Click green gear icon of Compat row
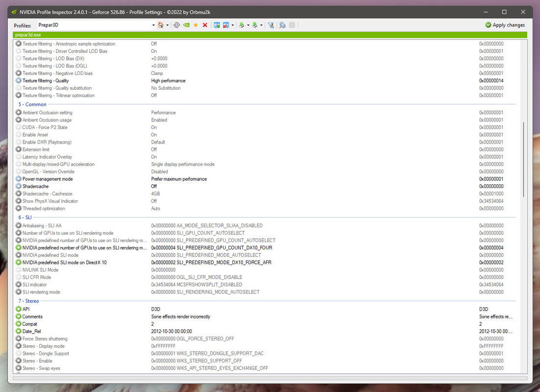 [x=19, y=324]
